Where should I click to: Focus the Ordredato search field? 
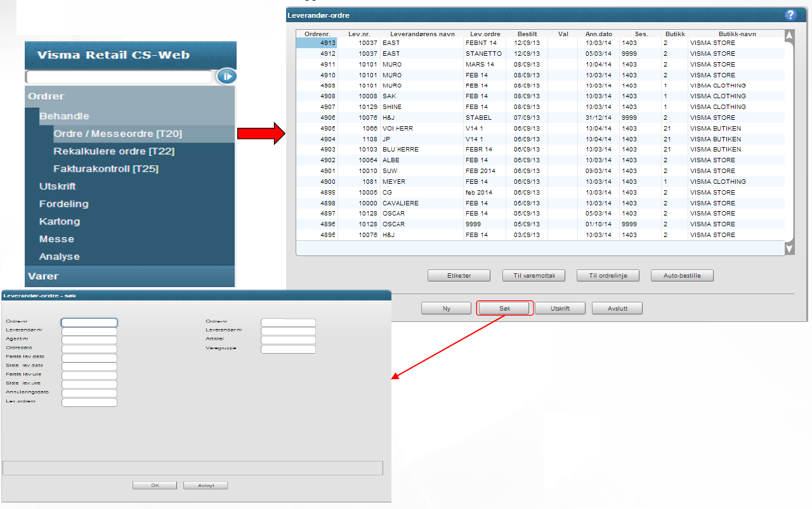pos(89,349)
